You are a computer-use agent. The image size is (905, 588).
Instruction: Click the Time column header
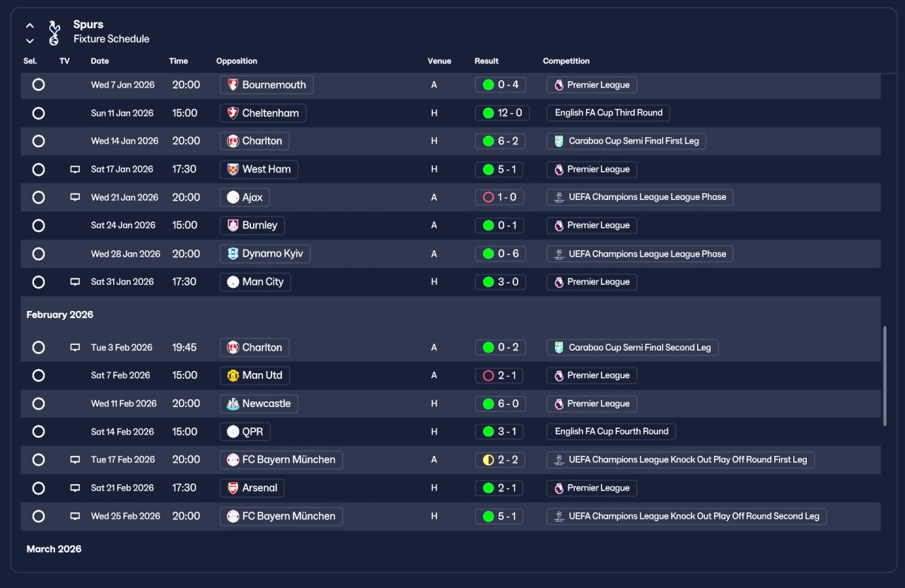178,61
